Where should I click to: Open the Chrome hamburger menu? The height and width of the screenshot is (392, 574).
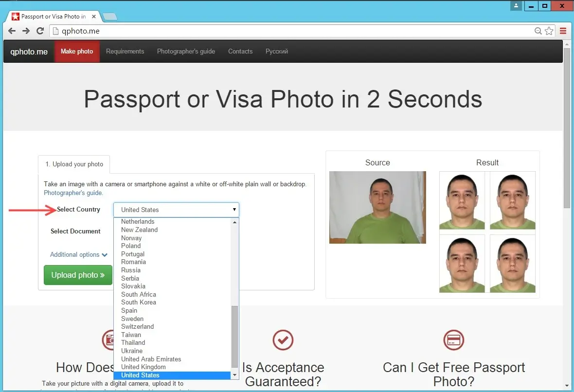563,31
